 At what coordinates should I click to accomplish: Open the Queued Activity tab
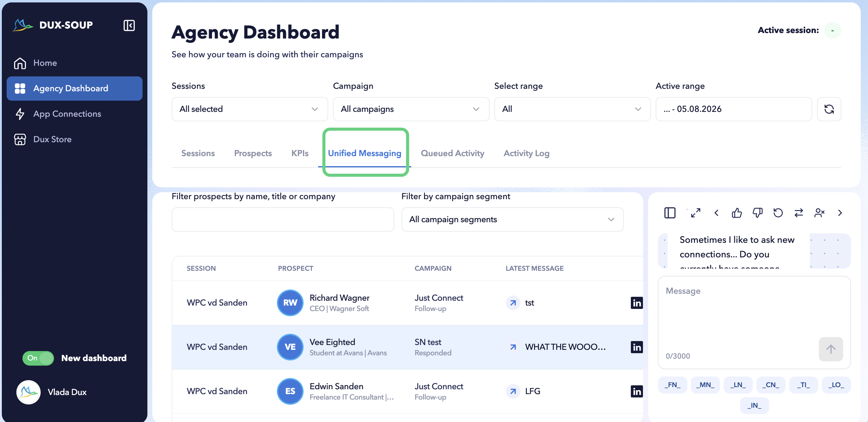click(452, 153)
